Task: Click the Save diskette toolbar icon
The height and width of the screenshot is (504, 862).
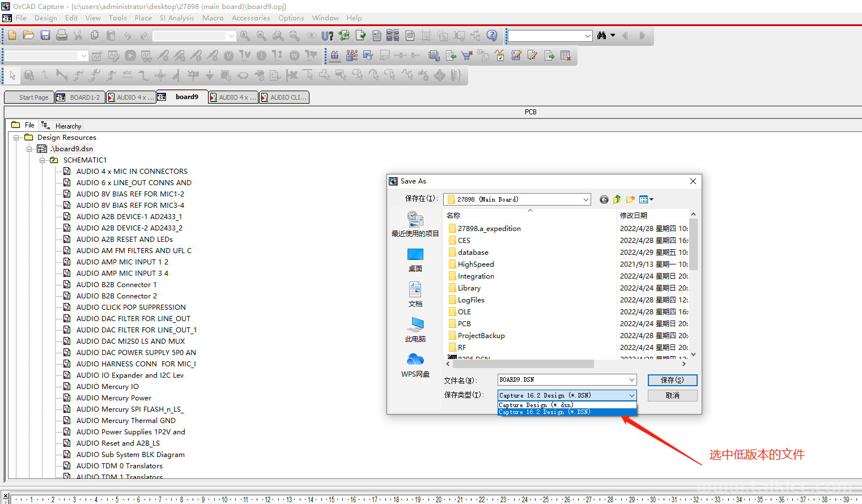Action: click(x=45, y=35)
